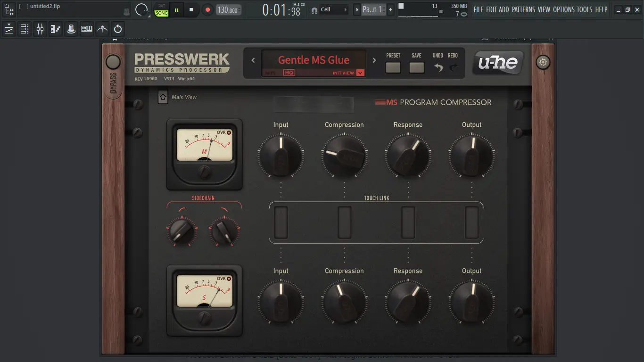Toggle the headphone snap icon
Screen dimensions: 644x362
click(314, 10)
